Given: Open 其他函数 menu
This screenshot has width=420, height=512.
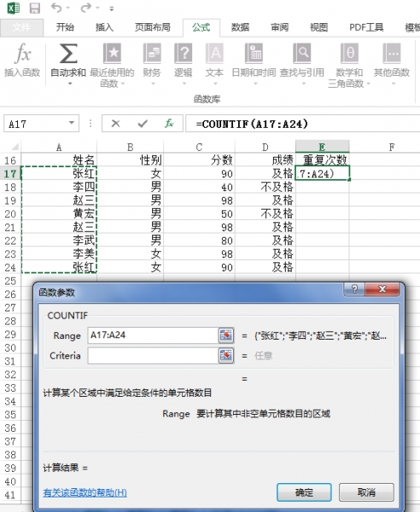Looking at the screenshot, I should pyautogui.click(x=392, y=64).
